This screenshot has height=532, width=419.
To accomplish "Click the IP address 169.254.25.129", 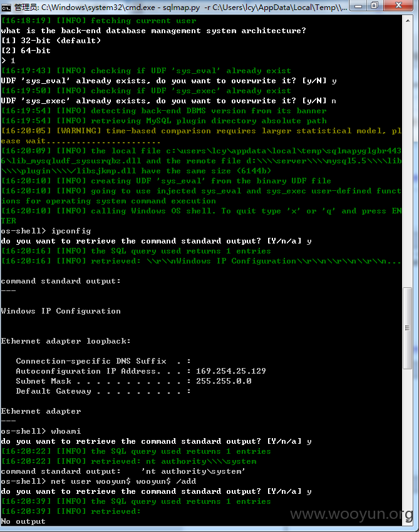I will click(231, 371).
